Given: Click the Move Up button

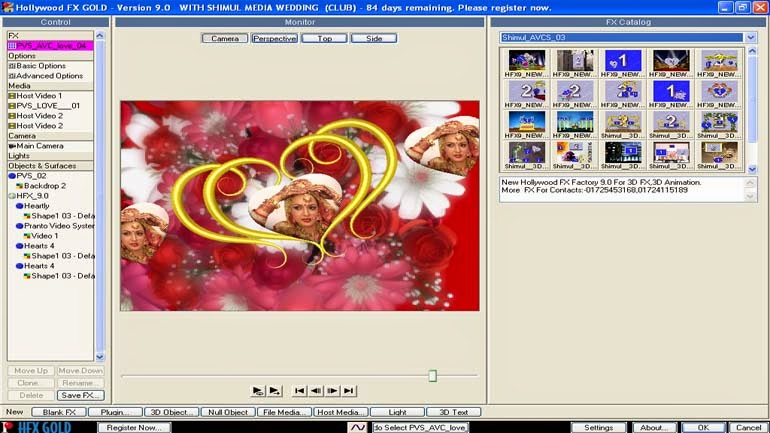Looking at the screenshot, I should tap(31, 371).
